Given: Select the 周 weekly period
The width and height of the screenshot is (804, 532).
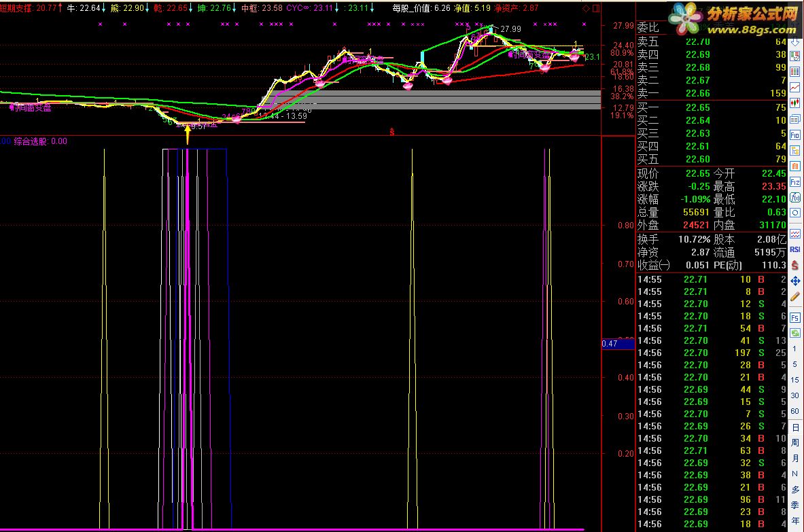Looking at the screenshot, I should [x=794, y=442].
